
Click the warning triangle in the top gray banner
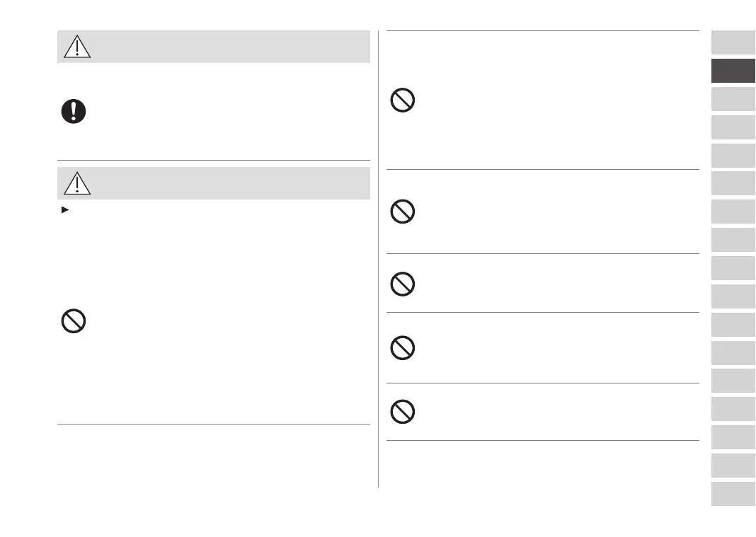pos(76,47)
